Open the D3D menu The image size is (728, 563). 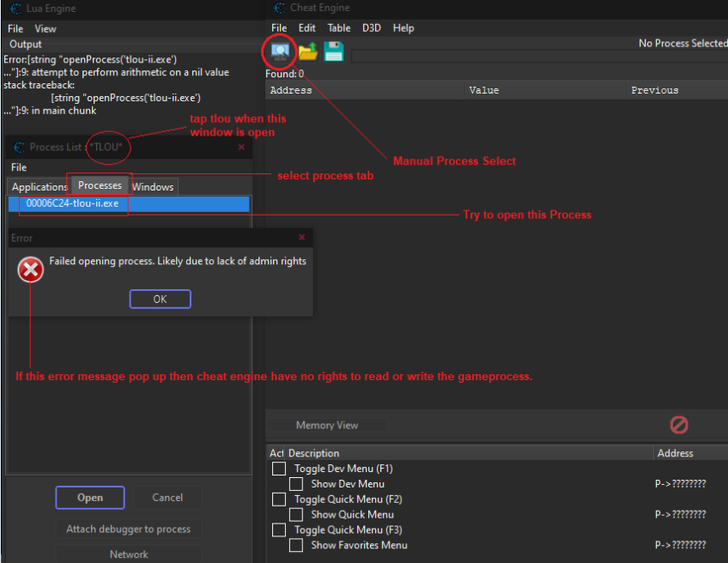coord(371,27)
